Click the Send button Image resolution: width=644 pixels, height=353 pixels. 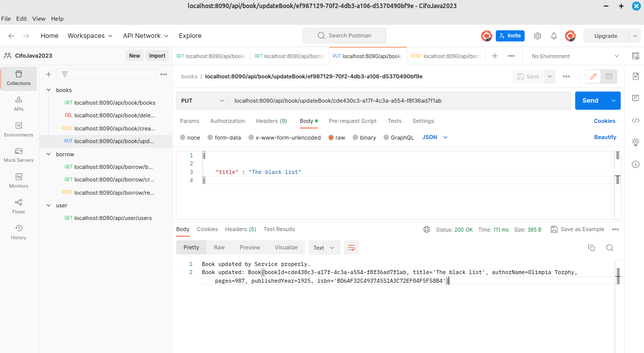590,101
